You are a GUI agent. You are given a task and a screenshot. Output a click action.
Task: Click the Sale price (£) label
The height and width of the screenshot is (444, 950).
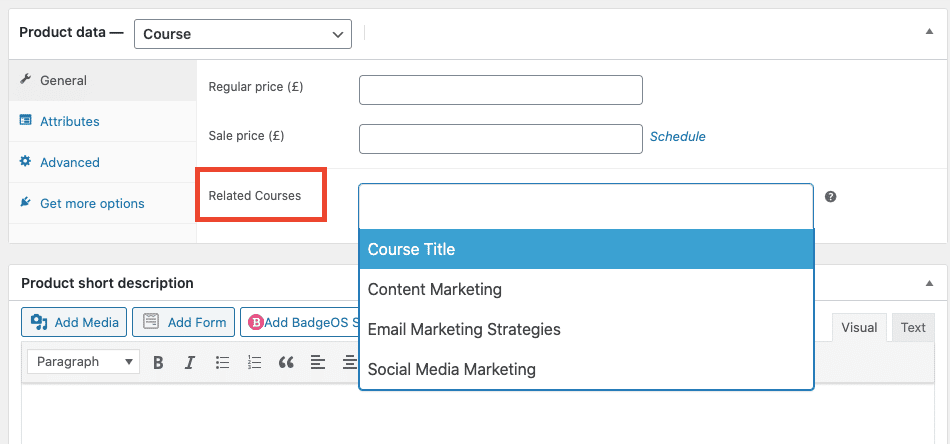coord(246,136)
